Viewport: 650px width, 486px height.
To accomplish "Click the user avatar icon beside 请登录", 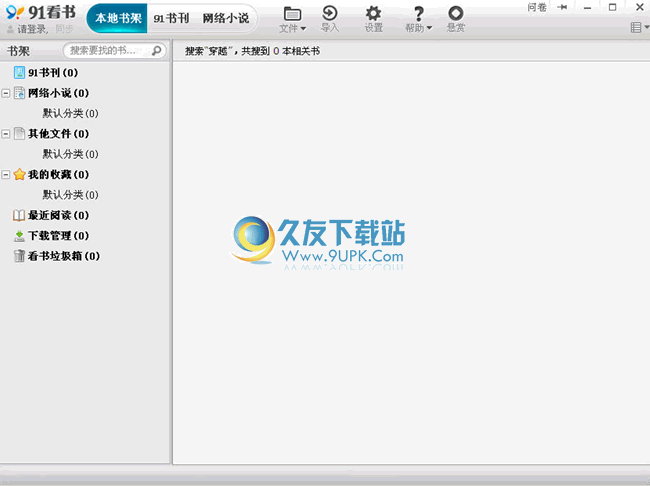I will (11, 29).
